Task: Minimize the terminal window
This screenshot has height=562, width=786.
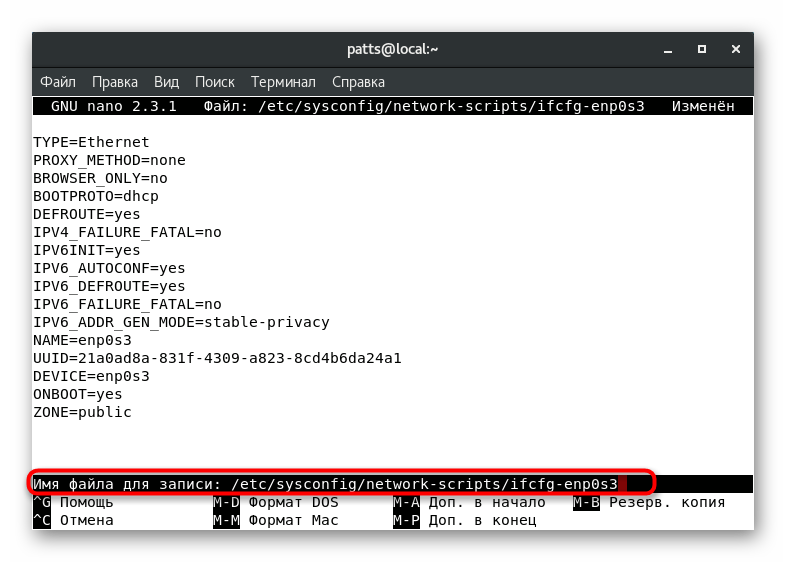Action: pos(668,50)
